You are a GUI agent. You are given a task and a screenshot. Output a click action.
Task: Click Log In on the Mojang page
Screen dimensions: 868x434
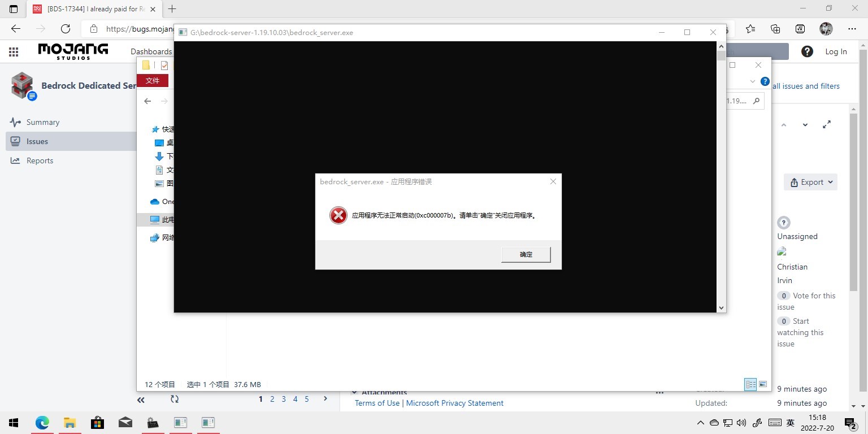(836, 51)
